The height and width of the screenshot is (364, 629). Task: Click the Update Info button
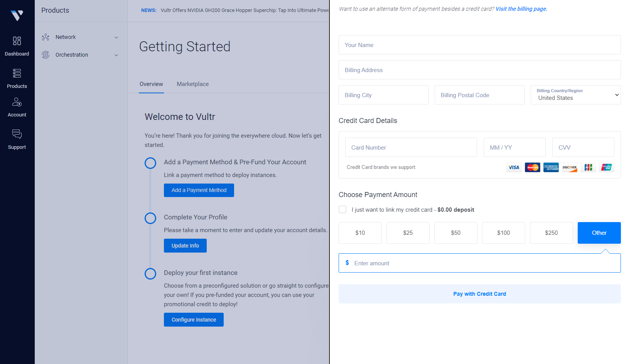coord(185,246)
